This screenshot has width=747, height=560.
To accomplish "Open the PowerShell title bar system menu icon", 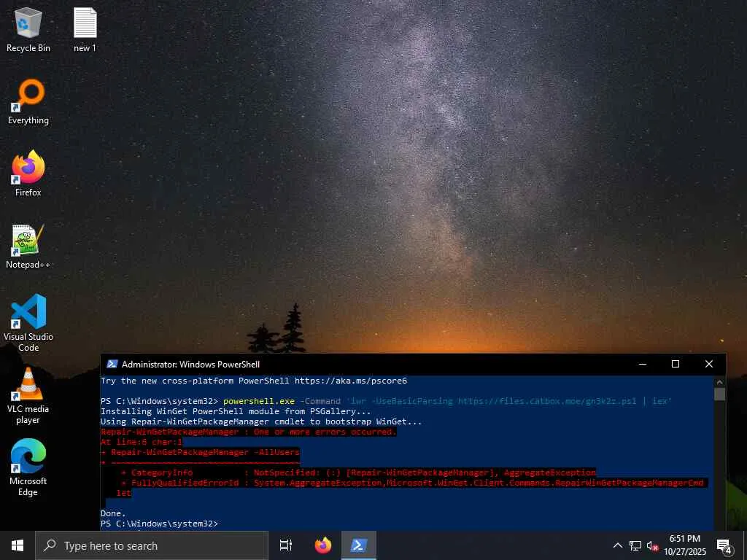I will point(112,365).
